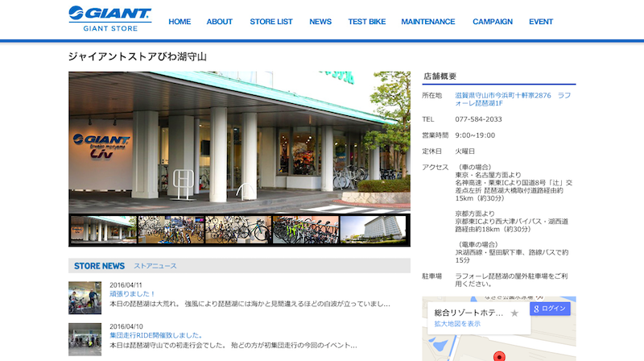
Task: Go to the EVENT page
Action: click(541, 22)
